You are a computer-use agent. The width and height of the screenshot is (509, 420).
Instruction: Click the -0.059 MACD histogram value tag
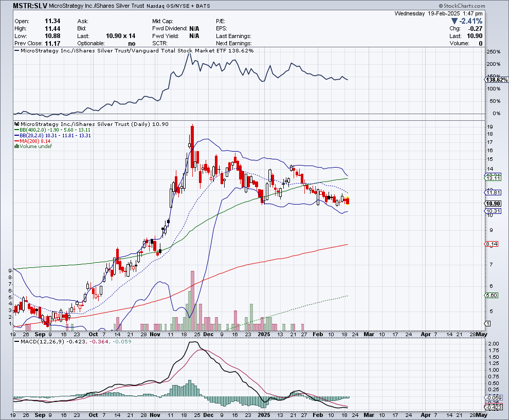(x=493, y=397)
